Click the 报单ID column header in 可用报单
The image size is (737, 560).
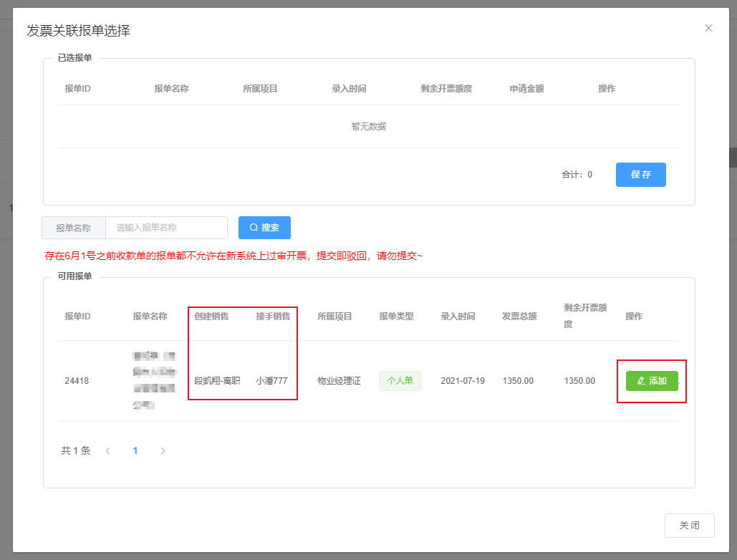click(77, 317)
